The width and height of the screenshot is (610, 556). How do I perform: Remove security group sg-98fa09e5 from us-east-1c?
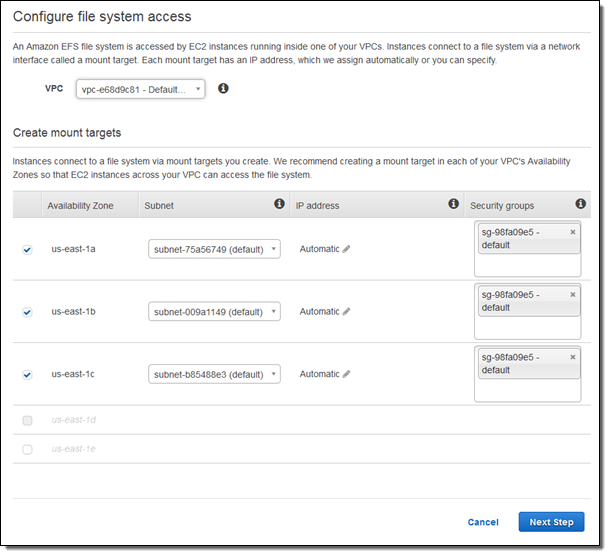tap(572, 357)
